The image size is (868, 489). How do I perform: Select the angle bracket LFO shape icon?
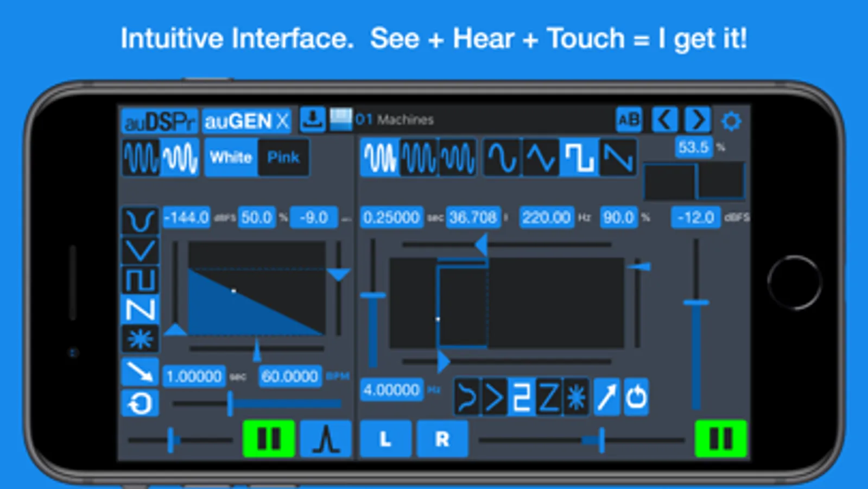(x=494, y=397)
